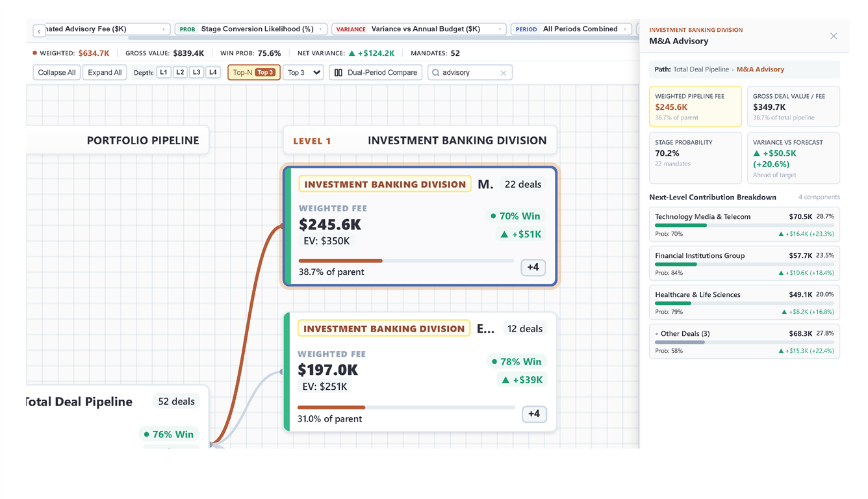The image size is (868, 499).
Task: Open the Advisory Fee ($K) metric dropdown
Action: [x=108, y=29]
